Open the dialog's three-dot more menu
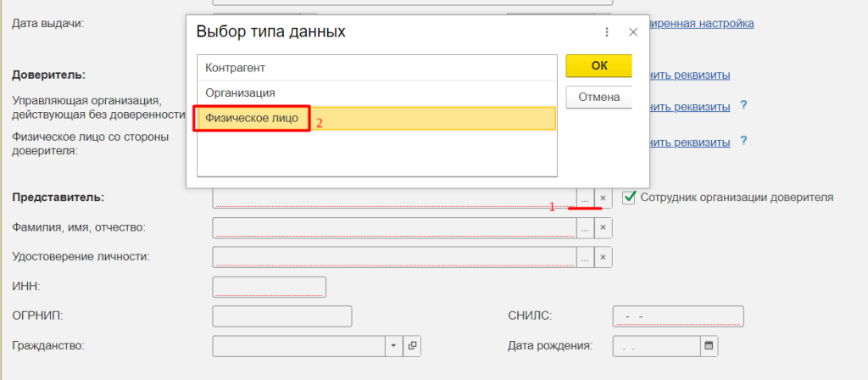The image size is (868, 380). pyautogui.click(x=607, y=32)
